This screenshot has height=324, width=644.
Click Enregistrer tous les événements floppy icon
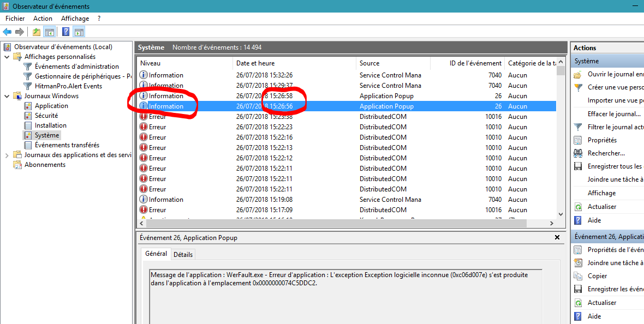tap(578, 166)
